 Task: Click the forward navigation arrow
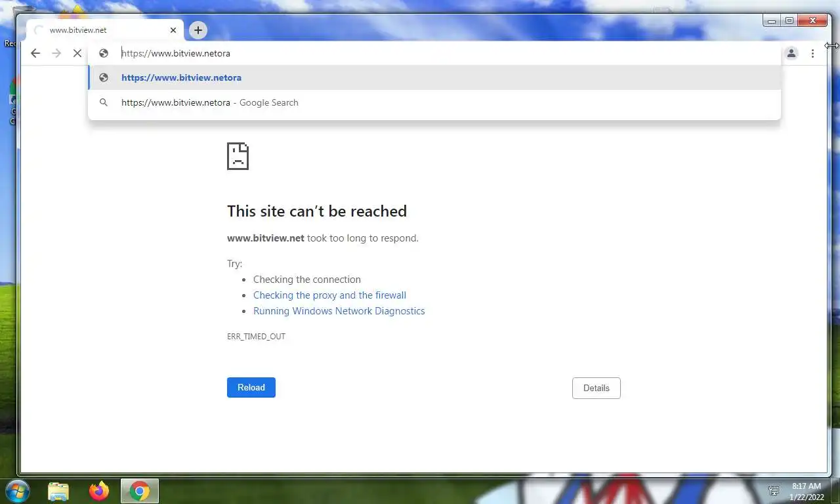(56, 53)
